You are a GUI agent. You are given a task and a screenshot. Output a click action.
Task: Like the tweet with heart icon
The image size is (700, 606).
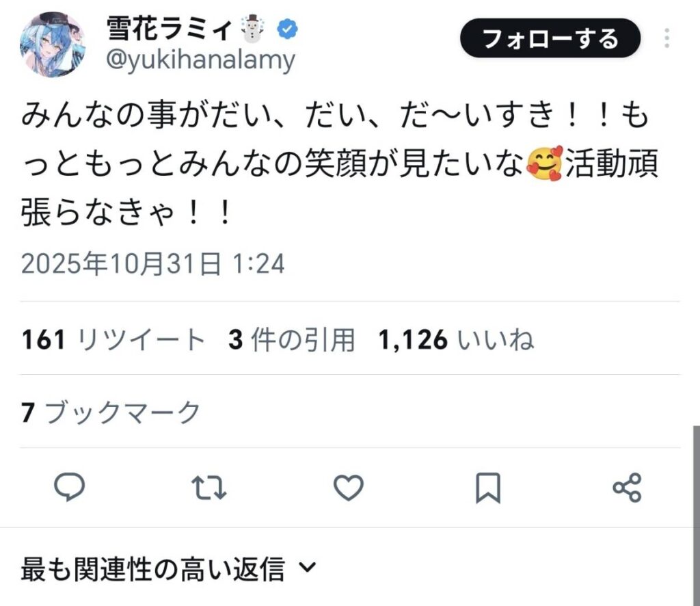(349, 487)
